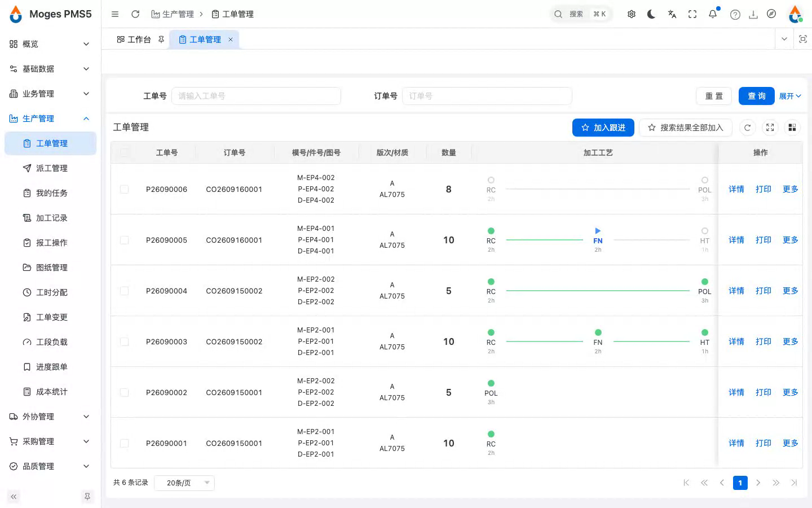Viewport: 812px width, 508px height.
Task: Select checkbox for work order P26090006
Action: [125, 189]
